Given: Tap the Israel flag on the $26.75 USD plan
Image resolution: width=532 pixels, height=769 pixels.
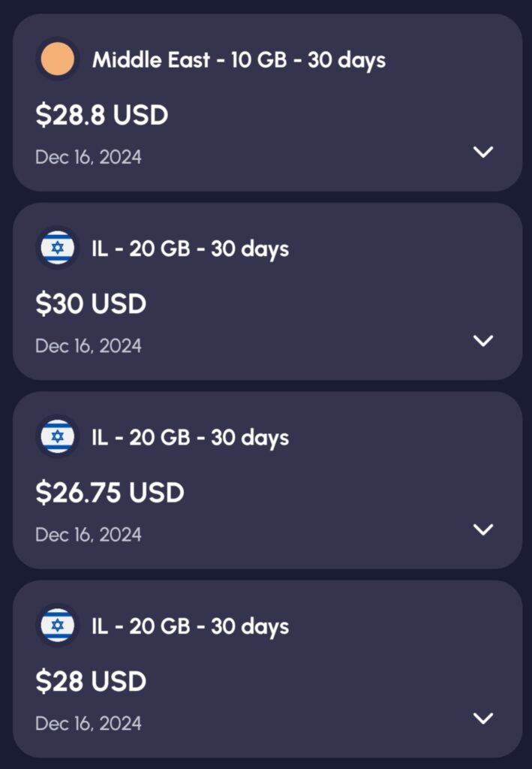Looking at the screenshot, I should tap(58, 437).
